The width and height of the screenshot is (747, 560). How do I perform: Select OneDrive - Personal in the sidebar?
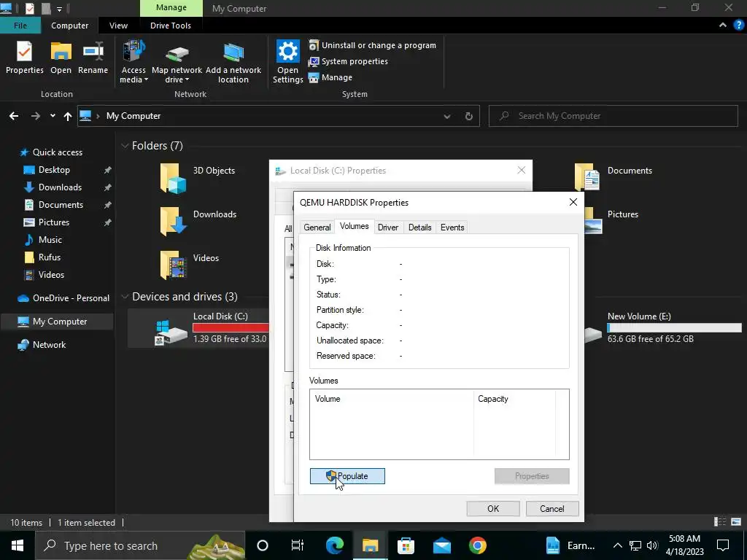(x=71, y=298)
